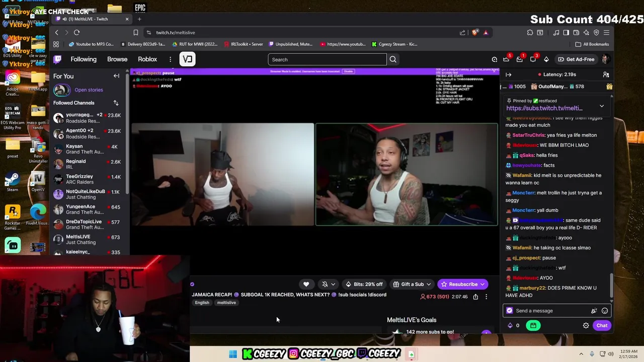644x362 pixels.
Task: Open Bits cheer icon in chat input
Action: 594,311
